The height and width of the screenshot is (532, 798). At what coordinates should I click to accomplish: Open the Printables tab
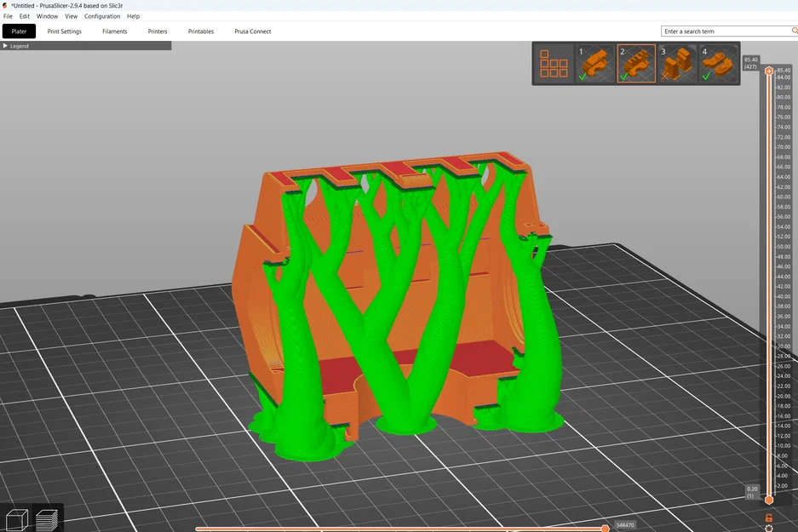200,31
